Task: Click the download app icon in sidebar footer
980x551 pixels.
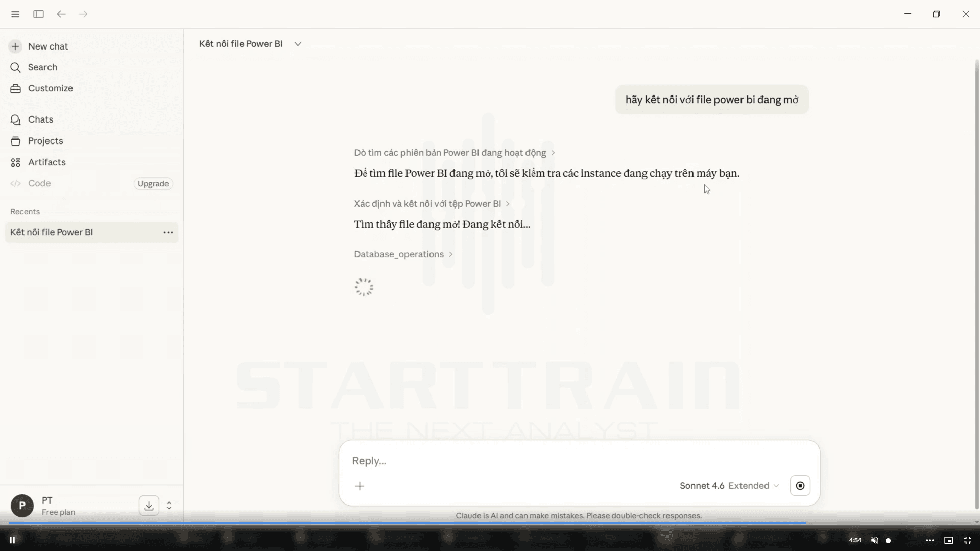Action: 149,506
